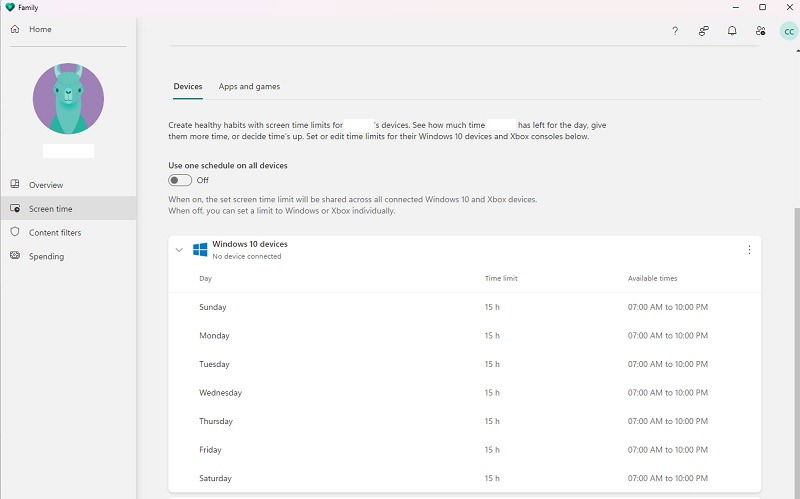This screenshot has height=499, width=800.
Task: Open Windows 10 devices more options menu
Action: pyautogui.click(x=749, y=250)
